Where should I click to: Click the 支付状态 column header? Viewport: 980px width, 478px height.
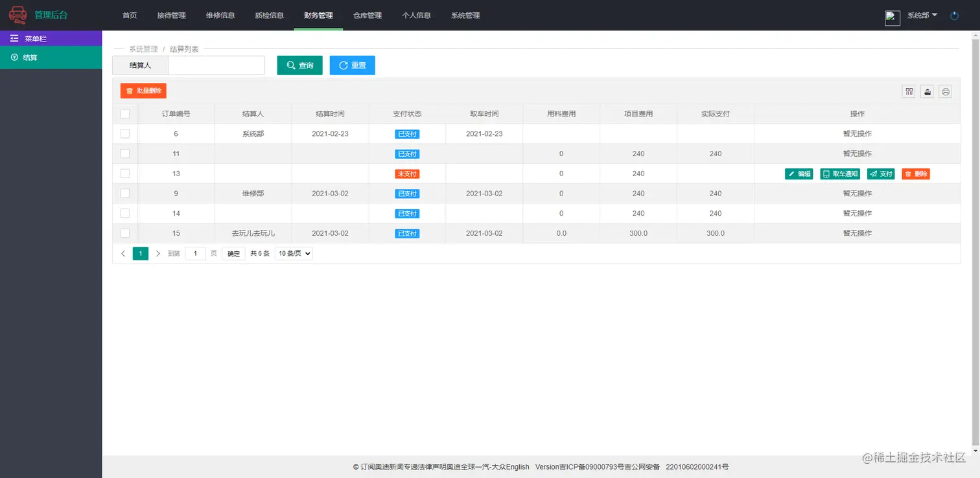click(x=407, y=114)
